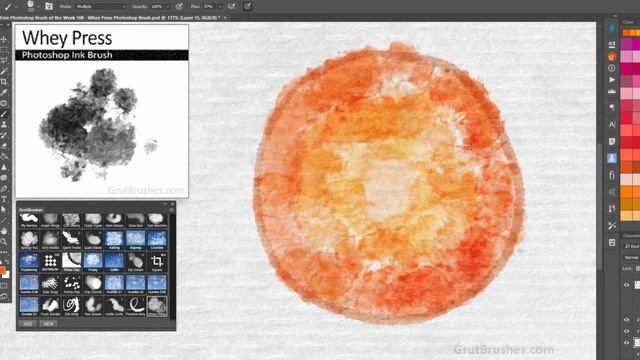Toggle the Brush Settings panel button
The height and width of the screenshot is (360, 640).
49,7
